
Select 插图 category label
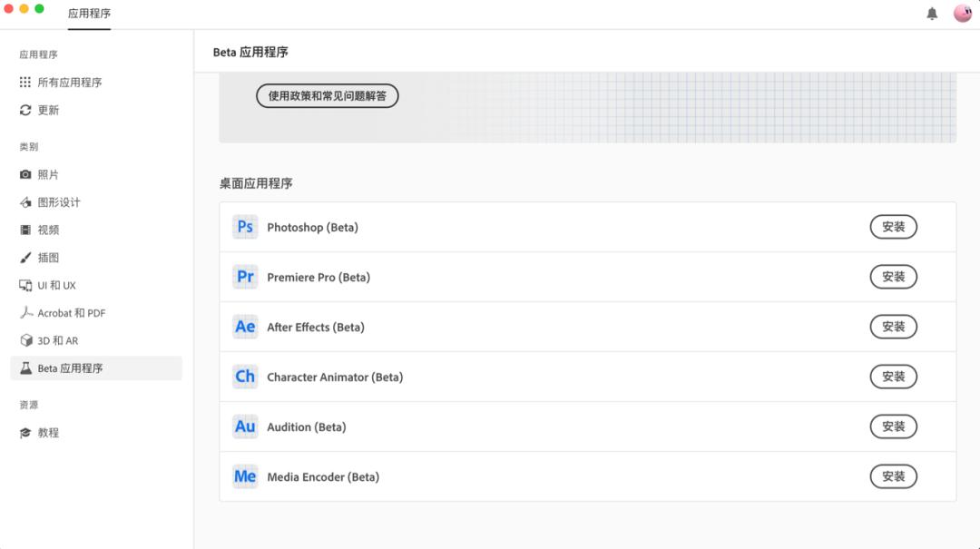coord(48,258)
